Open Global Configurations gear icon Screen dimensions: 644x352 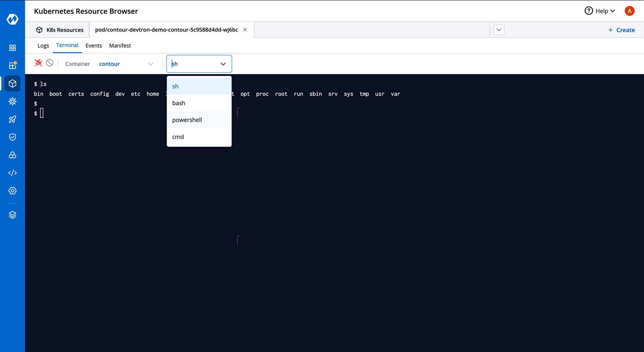[12, 191]
